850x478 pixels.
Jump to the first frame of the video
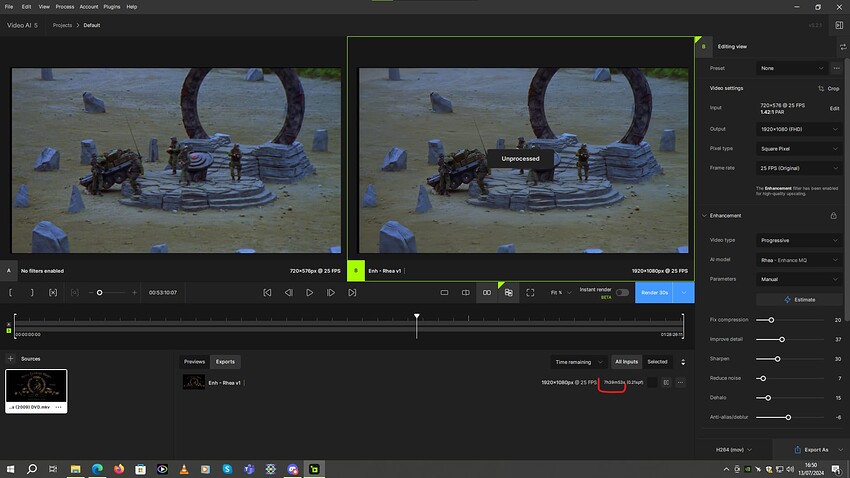click(x=267, y=292)
